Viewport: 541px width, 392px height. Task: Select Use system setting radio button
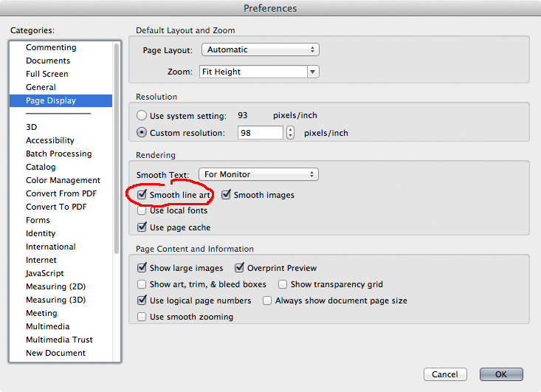pyautogui.click(x=142, y=115)
